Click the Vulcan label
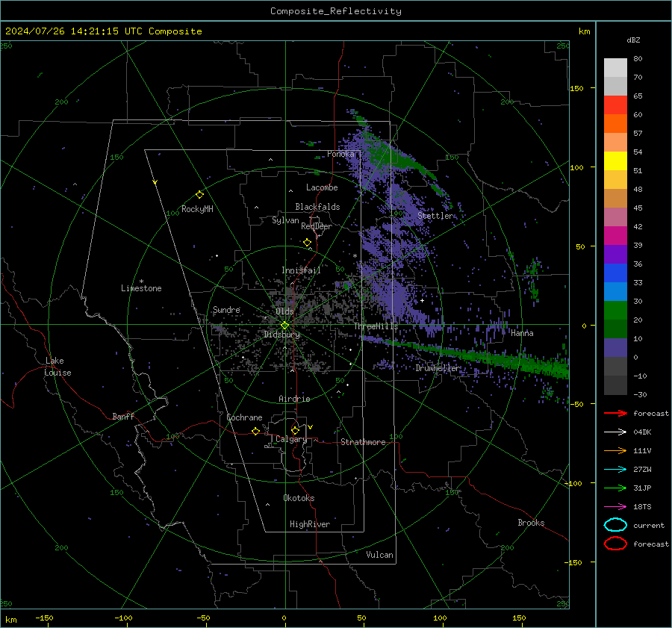The image size is (672, 628). [x=379, y=555]
